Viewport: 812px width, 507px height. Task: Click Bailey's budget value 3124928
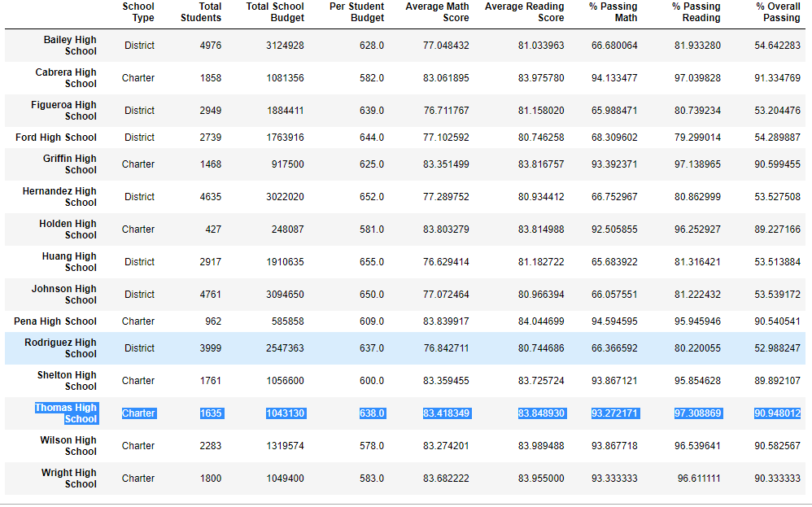click(x=286, y=46)
